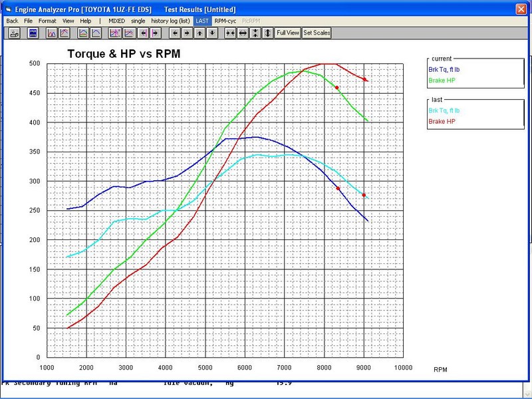Click current 'Brk Tq, ft lb' legend entry
Viewport: 532px width, 399px height.
click(x=444, y=70)
